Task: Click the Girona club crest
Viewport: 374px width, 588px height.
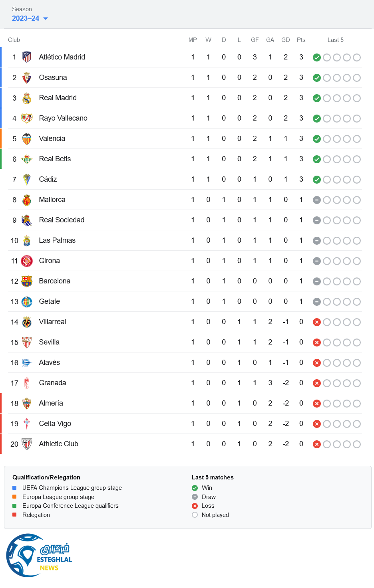Action: coord(27,261)
